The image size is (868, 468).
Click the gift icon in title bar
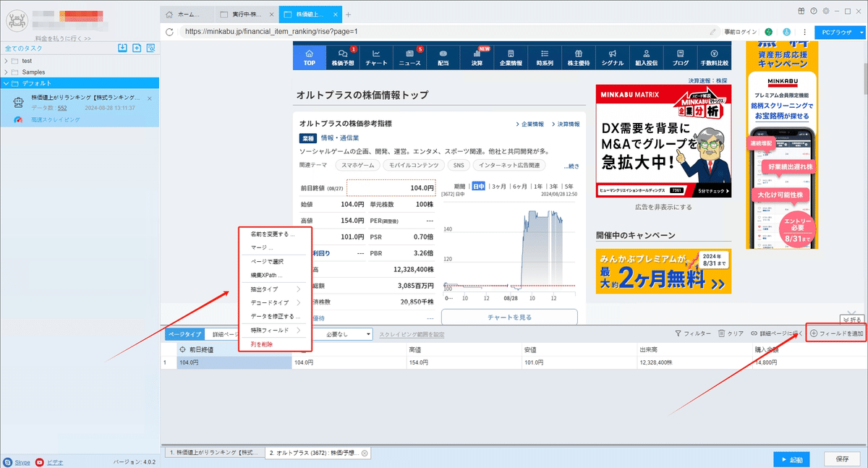point(801,11)
